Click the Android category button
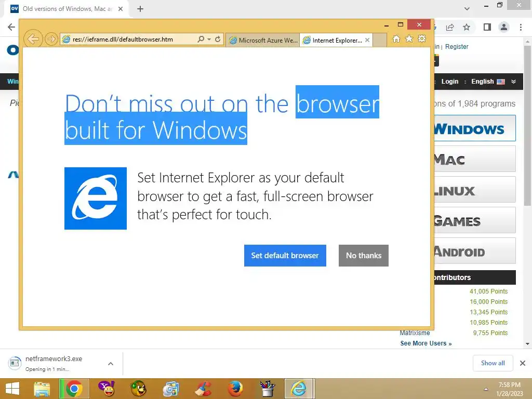 [475, 251]
